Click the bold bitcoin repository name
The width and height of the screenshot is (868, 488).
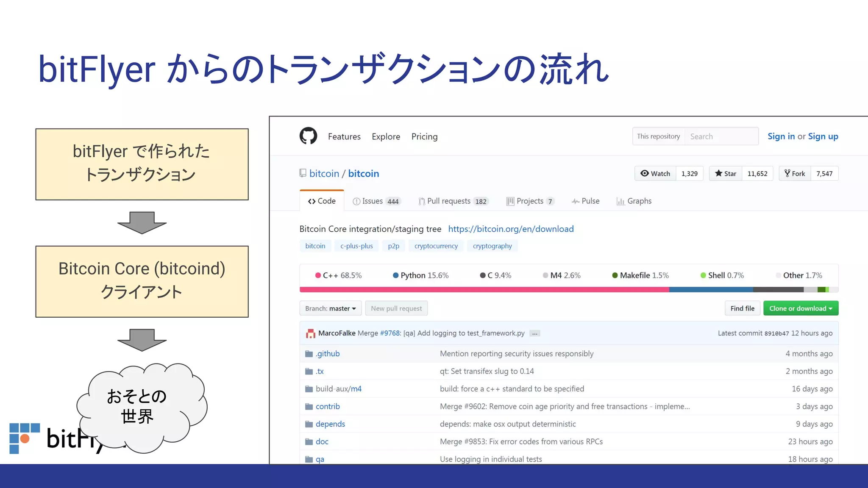pos(364,173)
